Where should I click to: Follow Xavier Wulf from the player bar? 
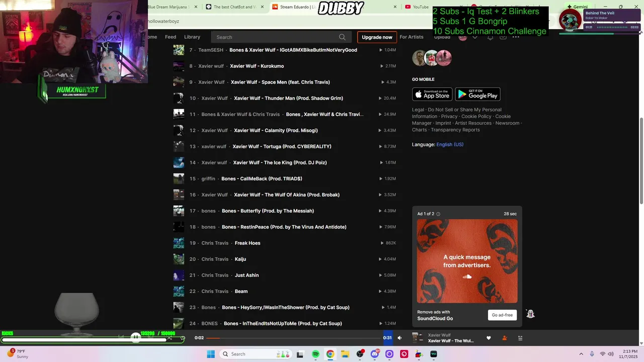505,338
